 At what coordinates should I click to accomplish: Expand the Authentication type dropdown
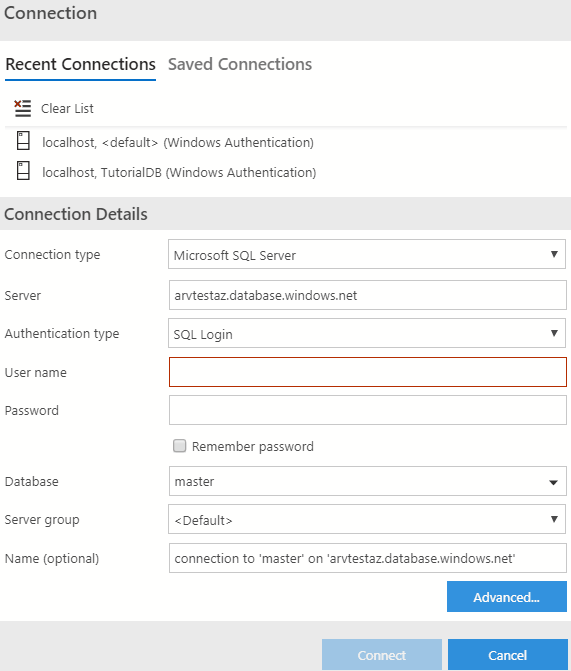point(367,333)
